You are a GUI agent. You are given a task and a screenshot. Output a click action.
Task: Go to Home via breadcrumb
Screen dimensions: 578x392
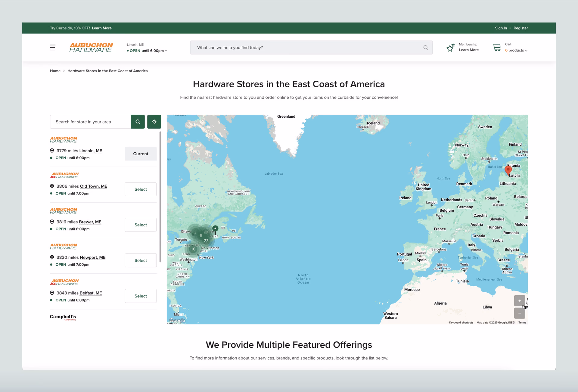[x=55, y=71]
